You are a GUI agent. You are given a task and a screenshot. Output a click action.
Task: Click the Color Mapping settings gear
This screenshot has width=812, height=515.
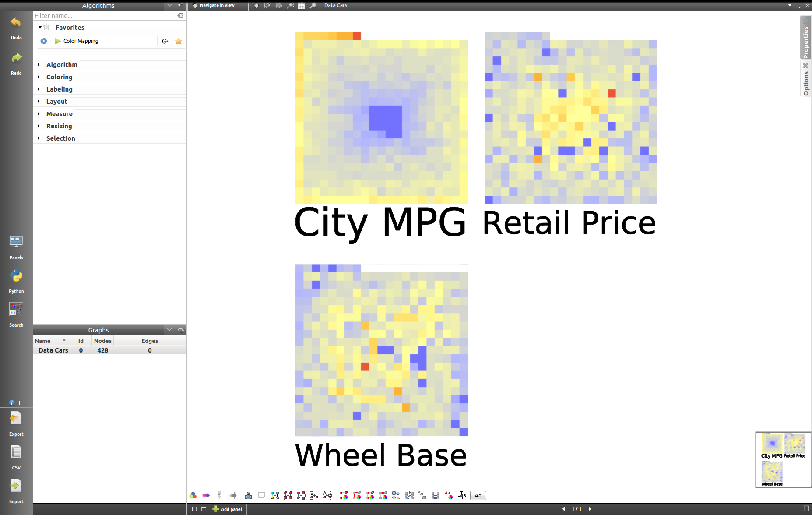point(44,41)
